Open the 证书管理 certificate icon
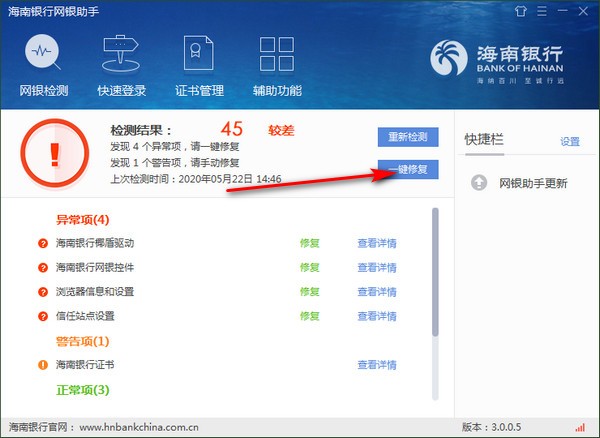600x438 pixels. point(198,53)
